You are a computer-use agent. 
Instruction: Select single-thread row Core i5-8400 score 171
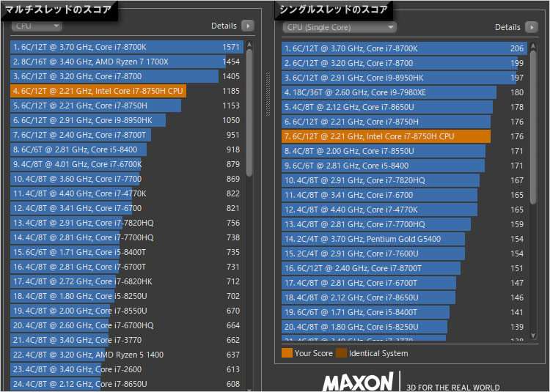click(404, 166)
